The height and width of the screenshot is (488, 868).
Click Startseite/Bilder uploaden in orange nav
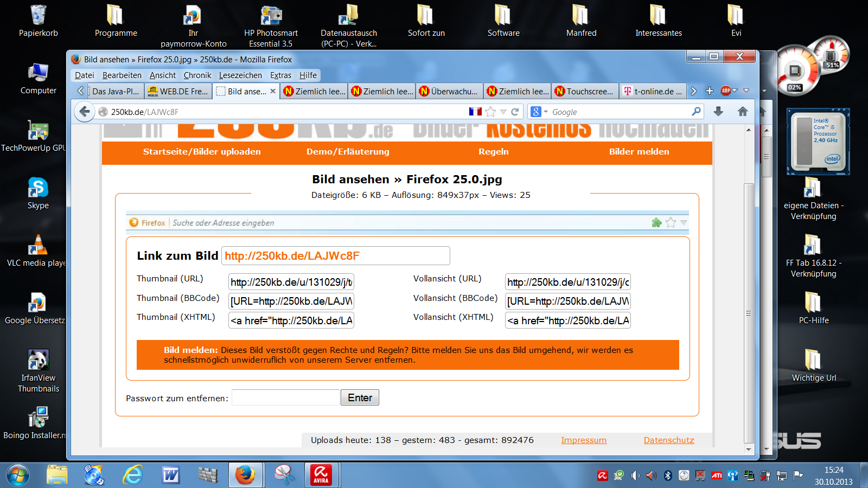click(202, 152)
